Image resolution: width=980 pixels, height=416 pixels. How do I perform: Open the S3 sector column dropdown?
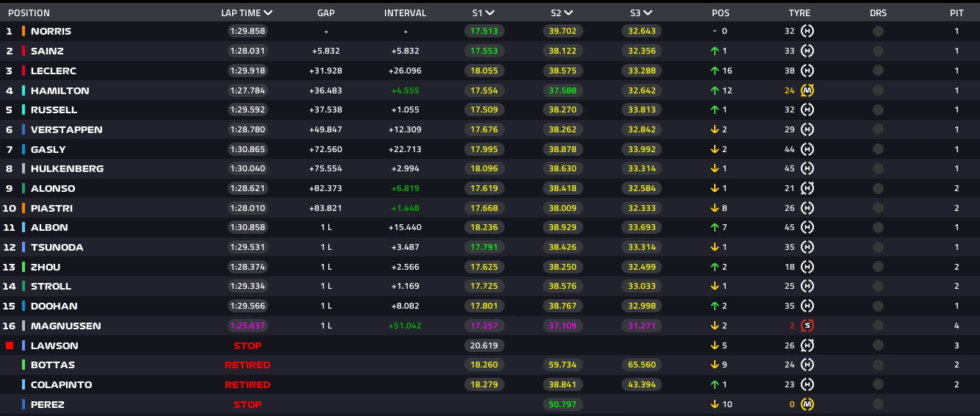point(647,13)
